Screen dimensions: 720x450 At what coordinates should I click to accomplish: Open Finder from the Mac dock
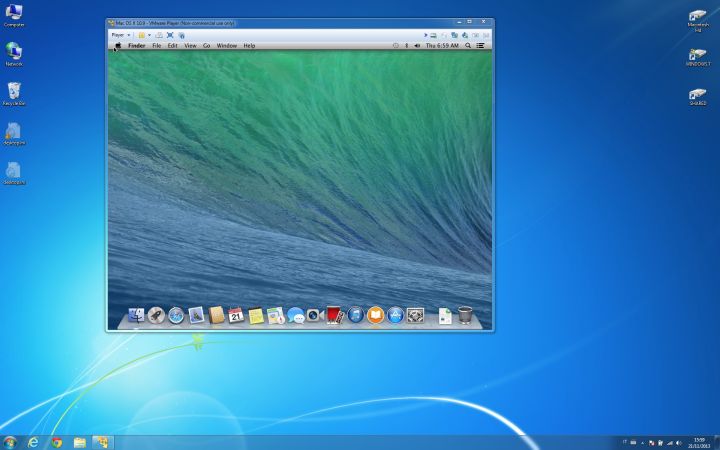(x=136, y=315)
